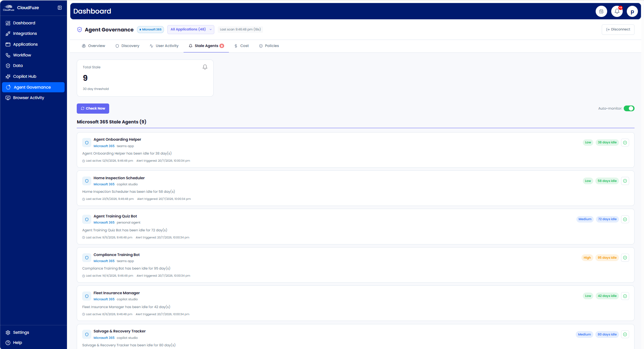Click the 72 days idle badge
The image size is (644, 349).
(x=607, y=219)
